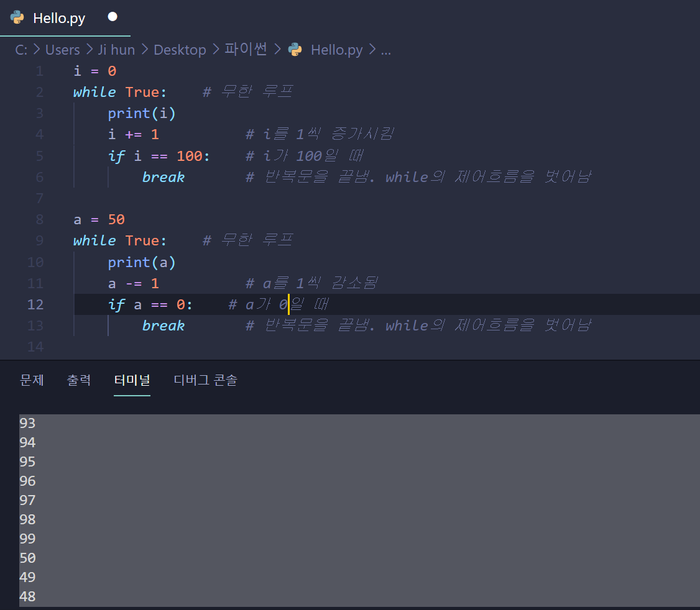Switch to the 디버그 콘솔 panel tab
Image resolution: width=700 pixels, height=610 pixels.
pos(205,380)
